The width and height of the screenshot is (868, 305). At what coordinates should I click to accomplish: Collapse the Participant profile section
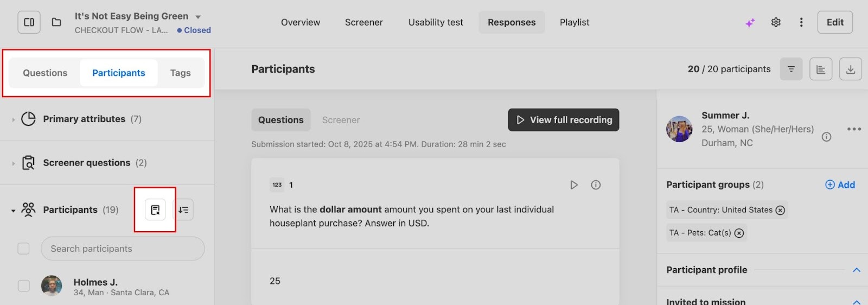pyautogui.click(x=857, y=270)
